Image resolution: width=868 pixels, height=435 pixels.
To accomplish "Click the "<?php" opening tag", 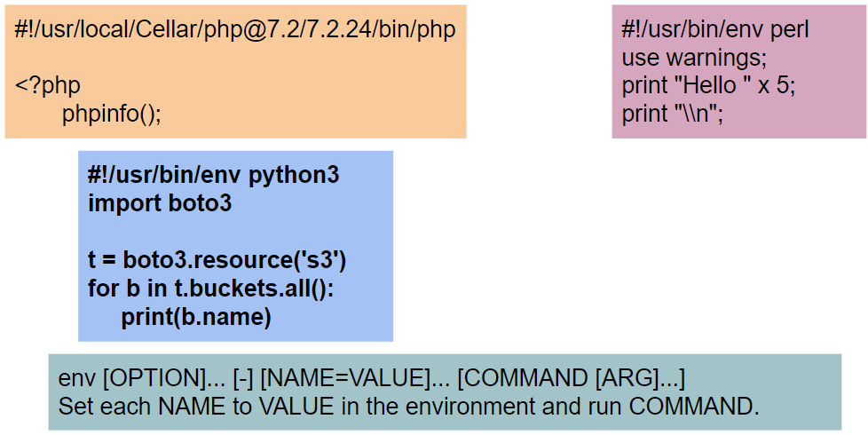I will [x=47, y=86].
